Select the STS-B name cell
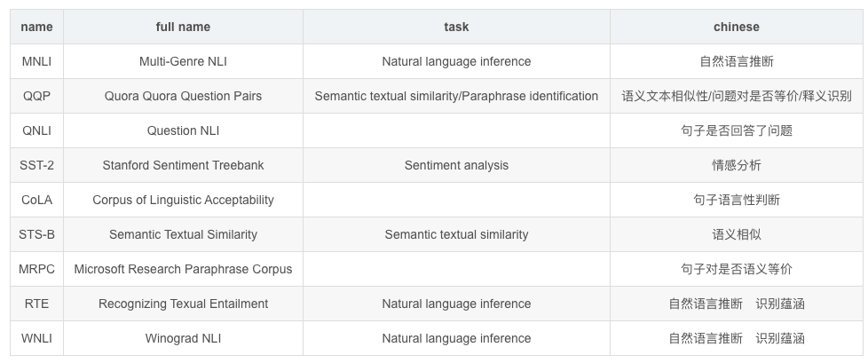Image resolution: width=868 pixels, height=363 pixels. 36,234
